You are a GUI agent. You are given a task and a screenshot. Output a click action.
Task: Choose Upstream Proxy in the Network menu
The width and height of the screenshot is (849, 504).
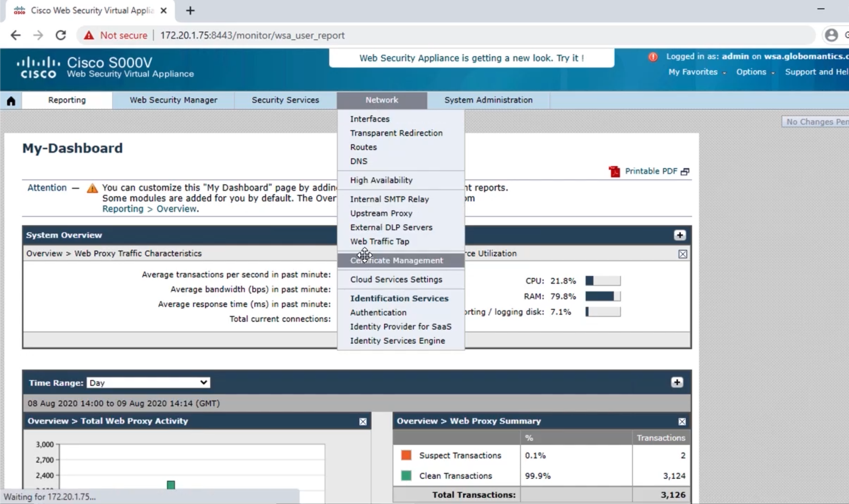click(381, 213)
